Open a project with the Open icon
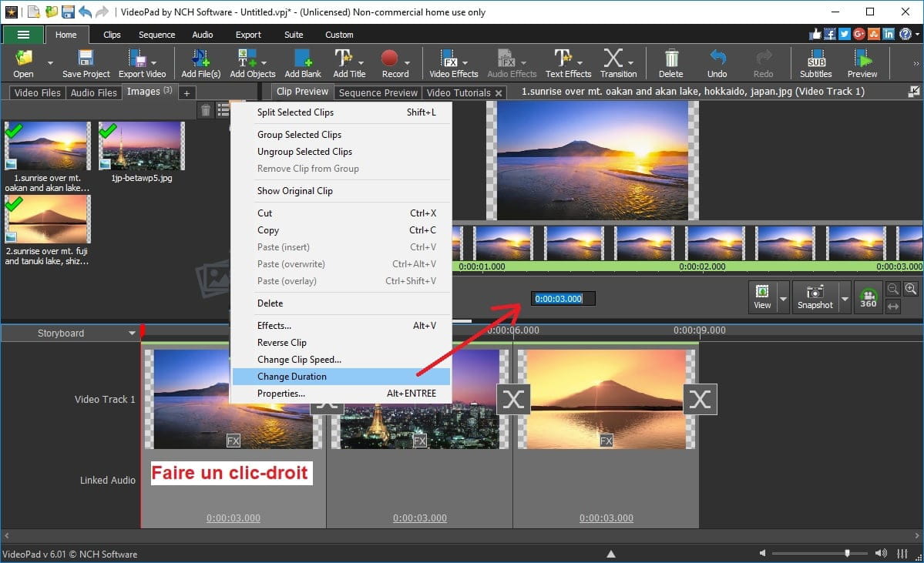 point(24,63)
